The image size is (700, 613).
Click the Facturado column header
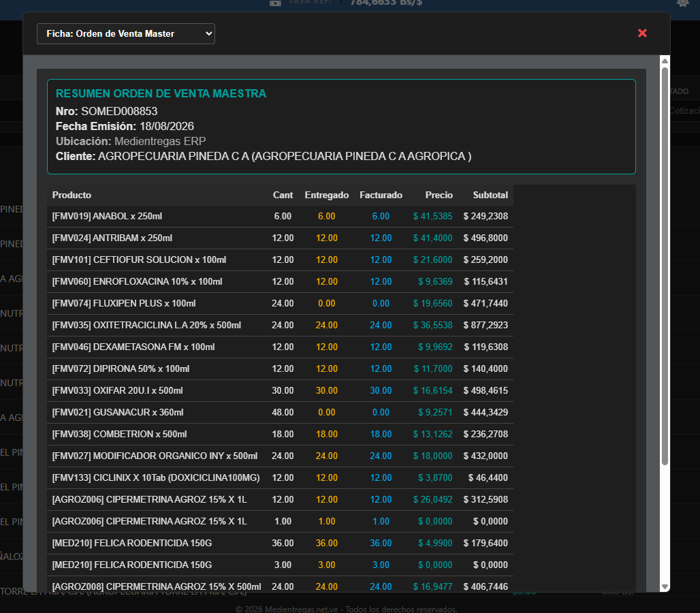coord(381,195)
